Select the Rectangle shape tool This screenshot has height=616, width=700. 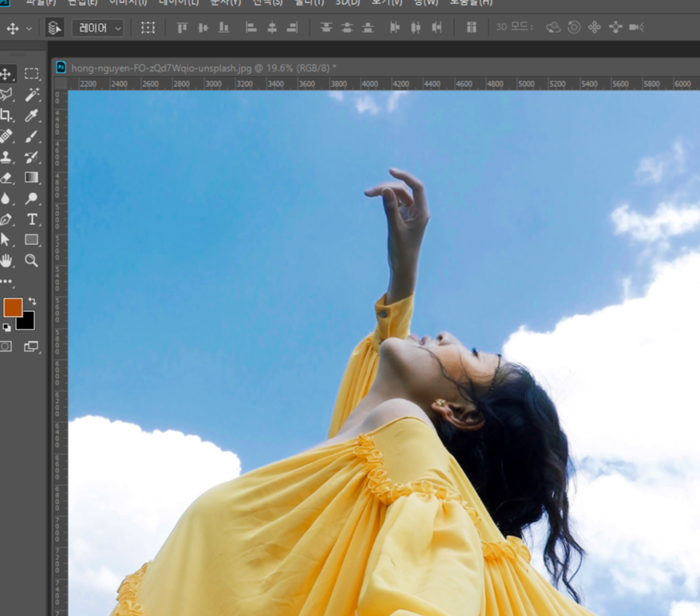31,239
